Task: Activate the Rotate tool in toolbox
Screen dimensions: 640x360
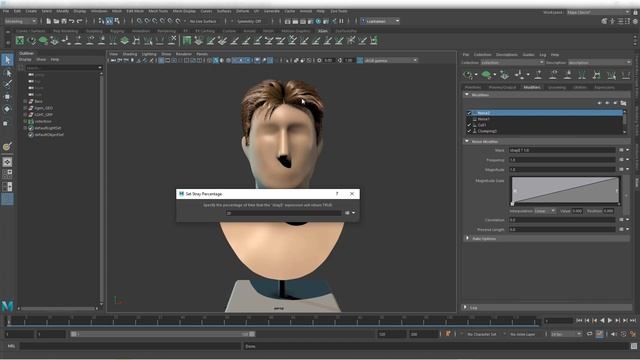Action: pyautogui.click(x=7, y=109)
